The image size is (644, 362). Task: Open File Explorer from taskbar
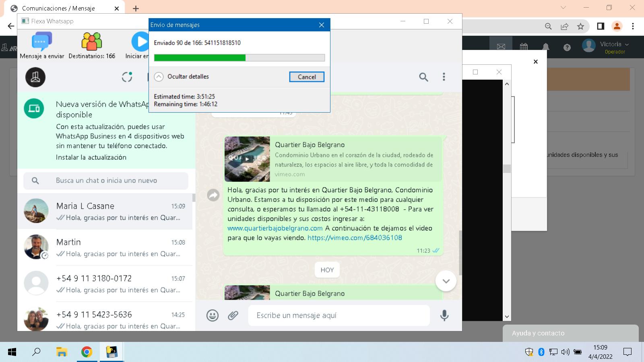click(x=62, y=352)
